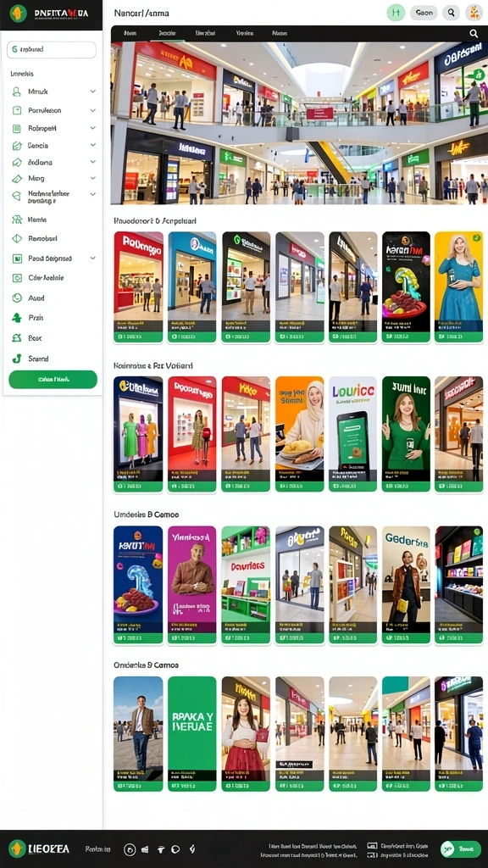Open the Monia sidebar link

point(37,220)
